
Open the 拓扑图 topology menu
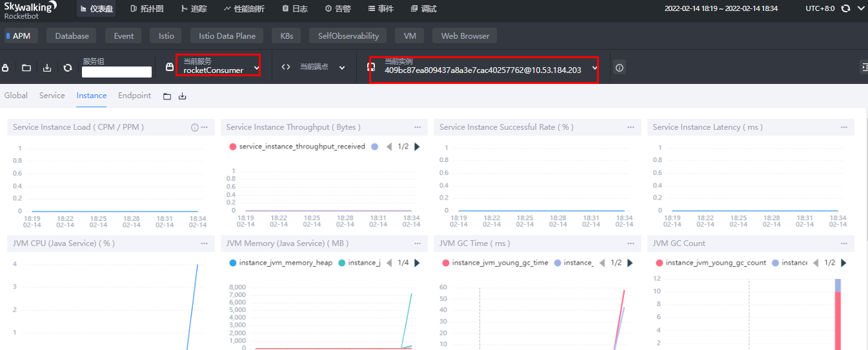(147, 9)
